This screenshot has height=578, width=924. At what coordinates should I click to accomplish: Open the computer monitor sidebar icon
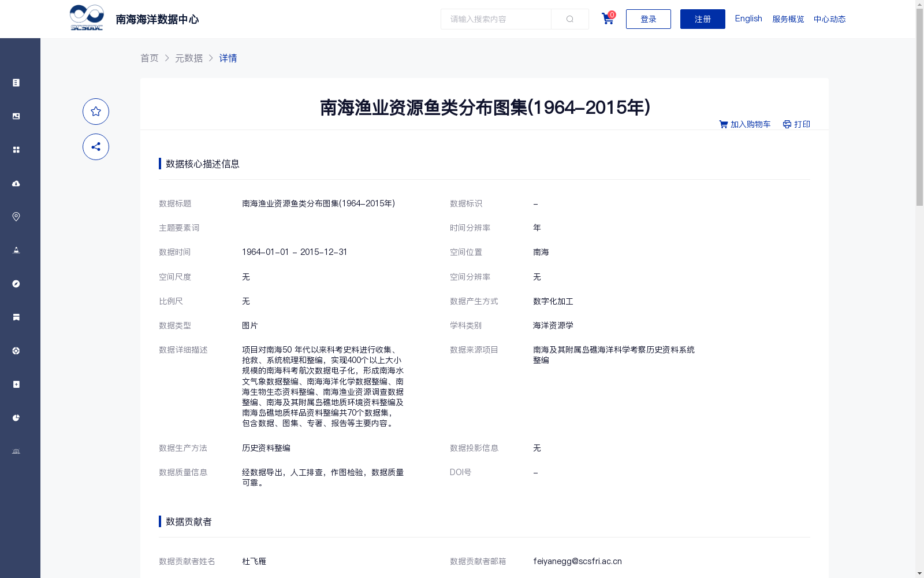(16, 451)
